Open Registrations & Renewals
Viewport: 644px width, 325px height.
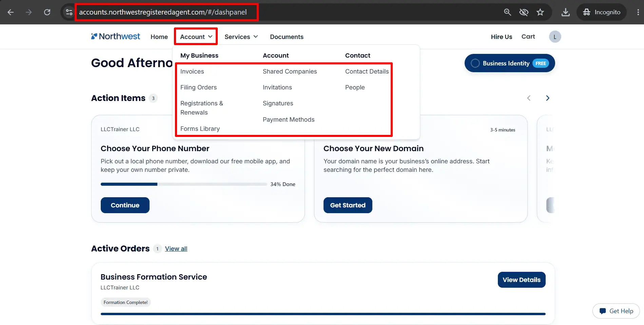point(202,108)
